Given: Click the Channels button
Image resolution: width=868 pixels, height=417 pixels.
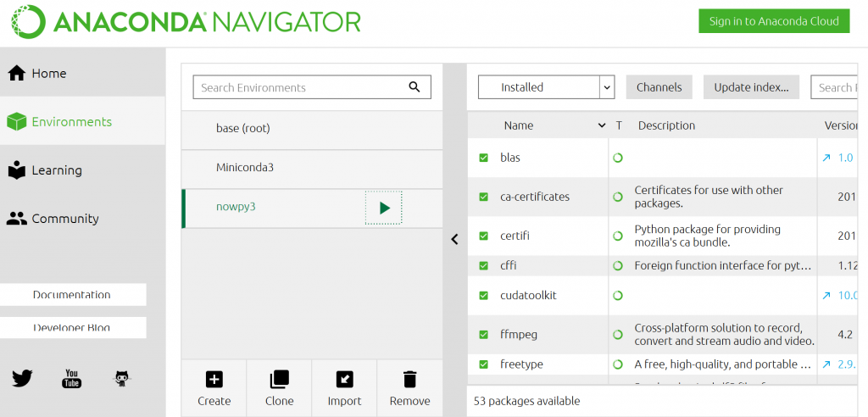Looking at the screenshot, I should pyautogui.click(x=659, y=87).
